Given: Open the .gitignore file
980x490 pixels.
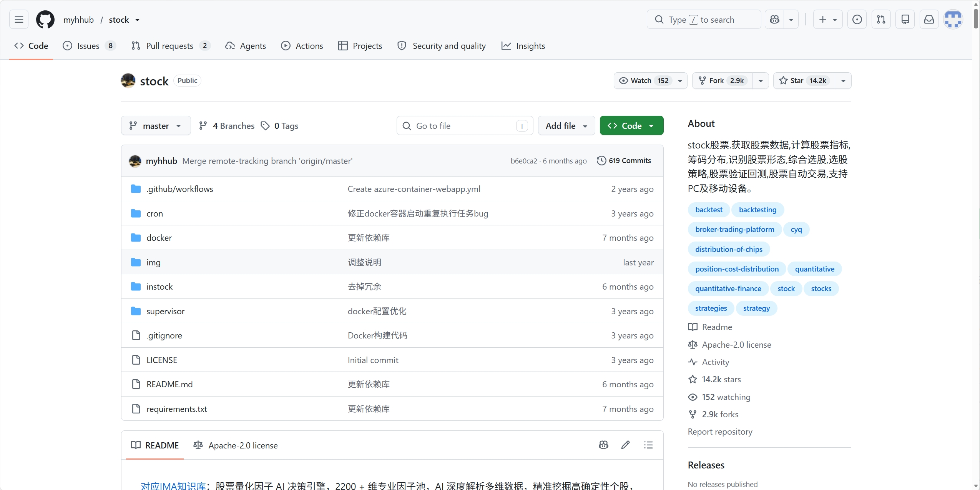Looking at the screenshot, I should (164, 335).
